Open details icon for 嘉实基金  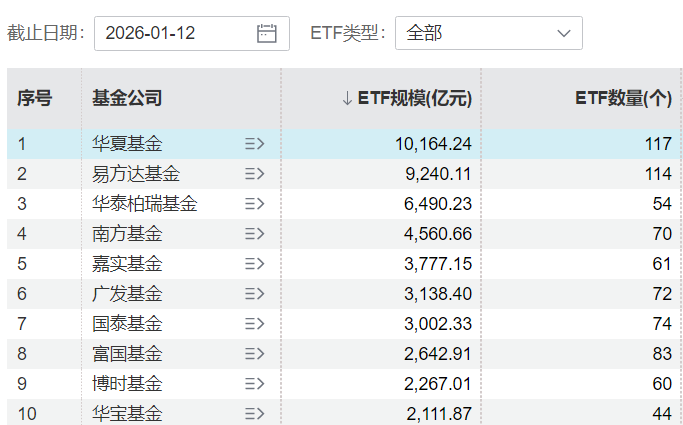pyautogui.click(x=254, y=264)
